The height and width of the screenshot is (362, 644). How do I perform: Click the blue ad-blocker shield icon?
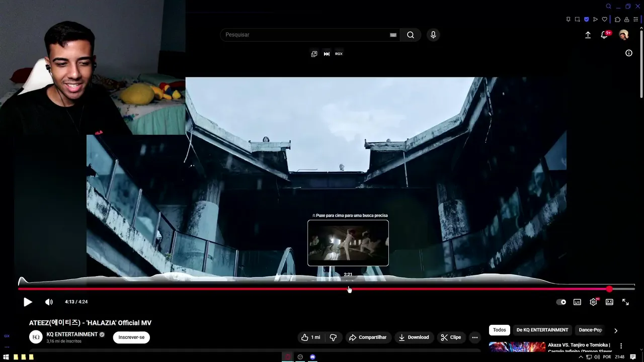586,20
